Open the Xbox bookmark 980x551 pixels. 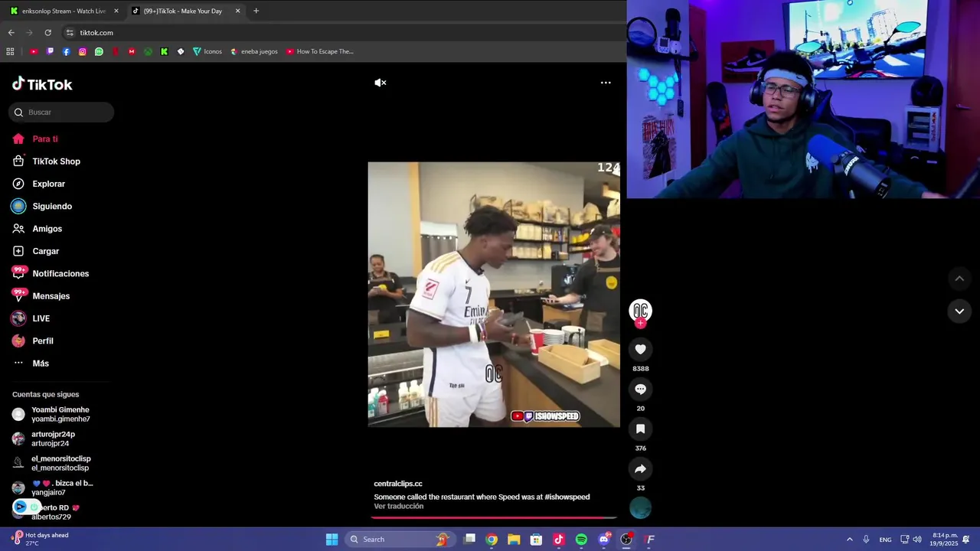[x=148, y=51]
